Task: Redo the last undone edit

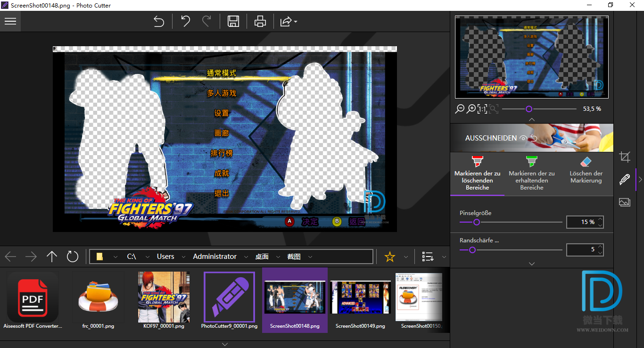Action: coord(206,21)
